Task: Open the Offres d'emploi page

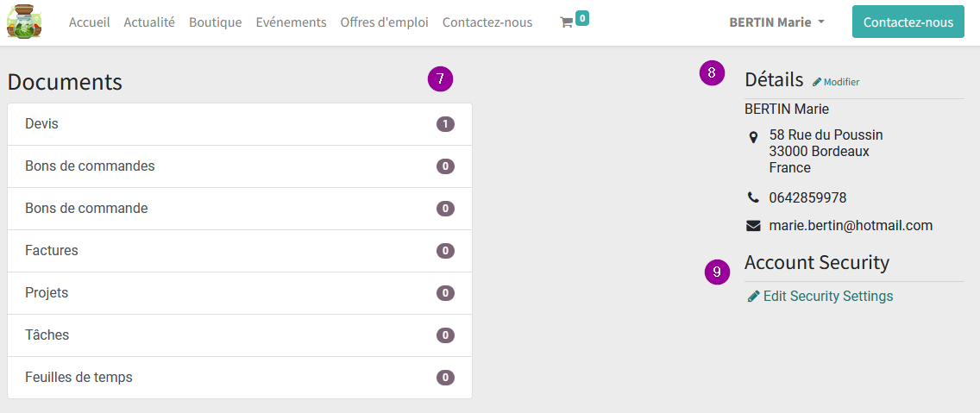Action: pos(385,22)
